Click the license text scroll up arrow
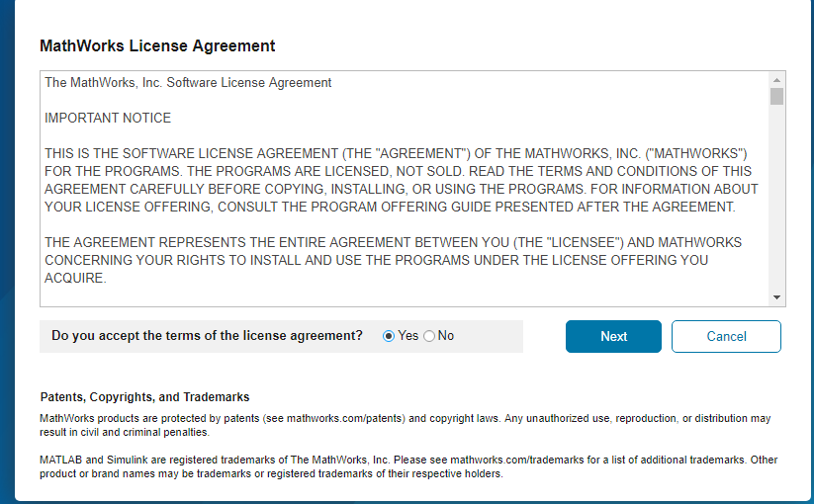The image size is (814, 504). coord(776,80)
